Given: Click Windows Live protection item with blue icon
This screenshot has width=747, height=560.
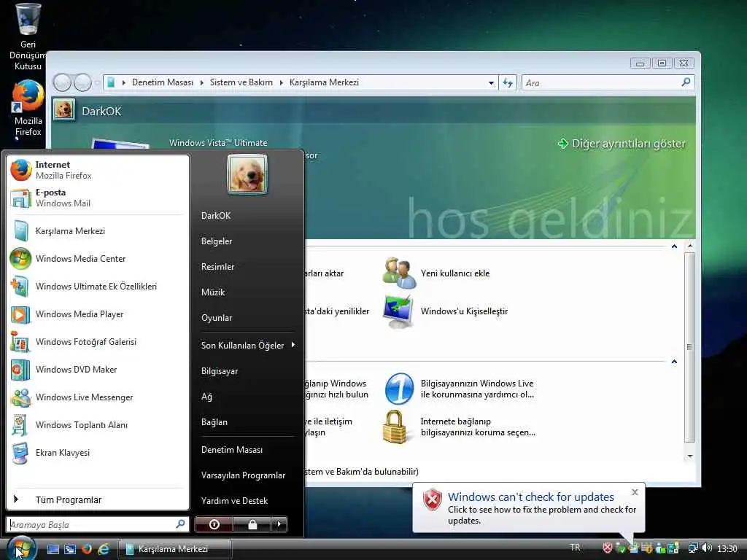Looking at the screenshot, I should 460,389.
